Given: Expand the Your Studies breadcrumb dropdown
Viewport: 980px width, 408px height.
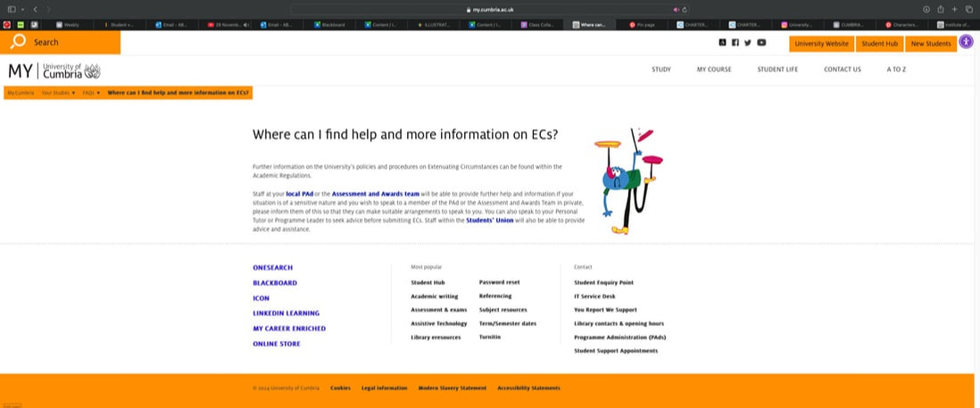Looking at the screenshot, I should pos(58,93).
